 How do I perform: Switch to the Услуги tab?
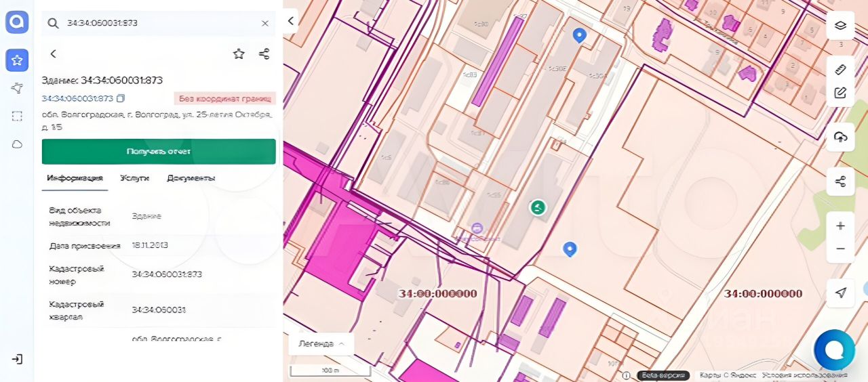point(134,178)
